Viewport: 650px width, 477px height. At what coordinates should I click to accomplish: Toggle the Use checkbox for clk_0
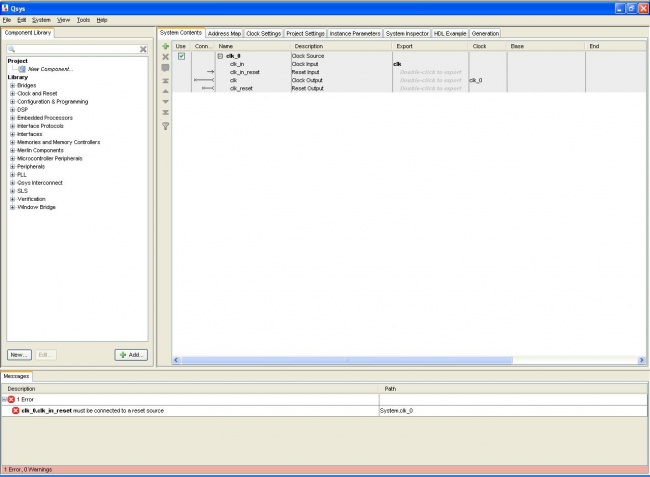coord(182,56)
